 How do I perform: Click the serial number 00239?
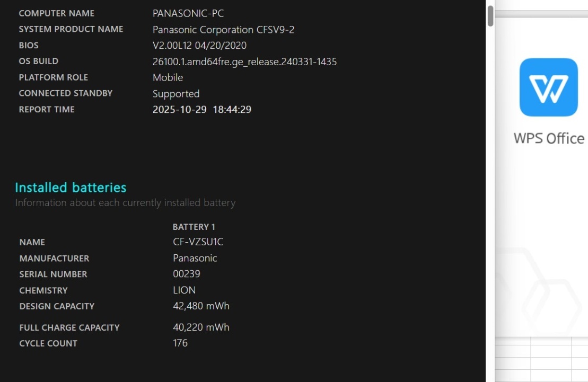coord(186,274)
